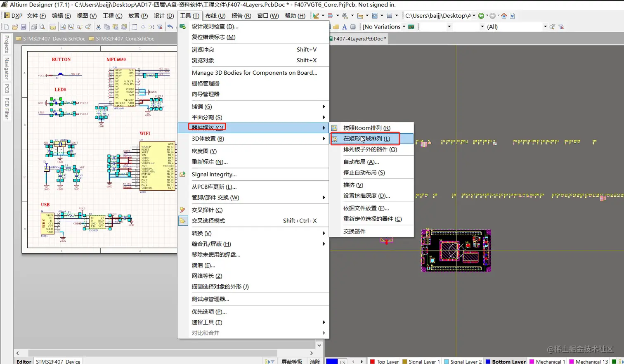Click the Copy icon in the toolbar

107,27
